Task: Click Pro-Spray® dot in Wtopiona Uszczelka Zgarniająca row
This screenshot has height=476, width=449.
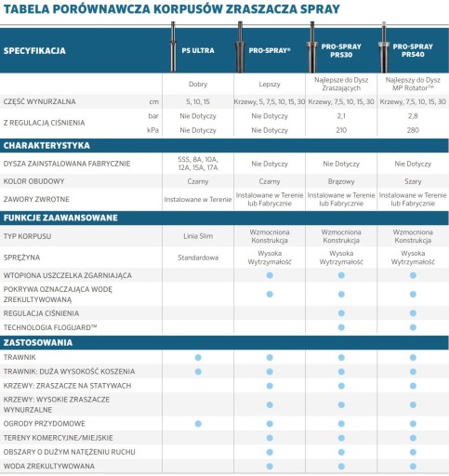Action: point(270,275)
